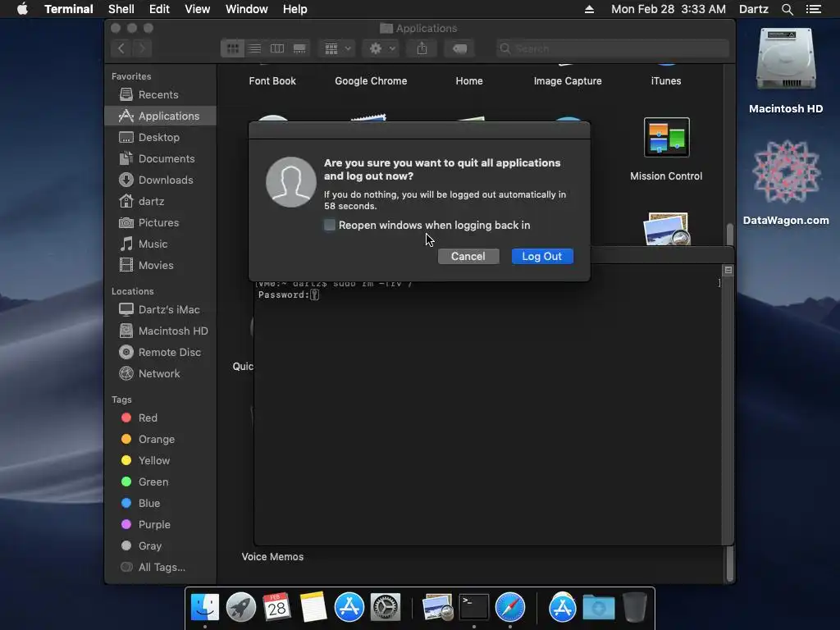The width and height of the screenshot is (840, 630).
Task: Open Finder from the Dock
Action: [204, 608]
